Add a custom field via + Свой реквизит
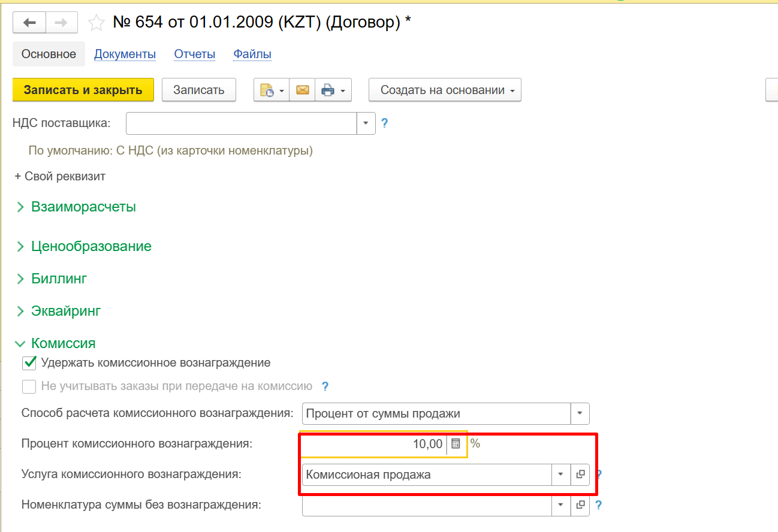 [60, 176]
